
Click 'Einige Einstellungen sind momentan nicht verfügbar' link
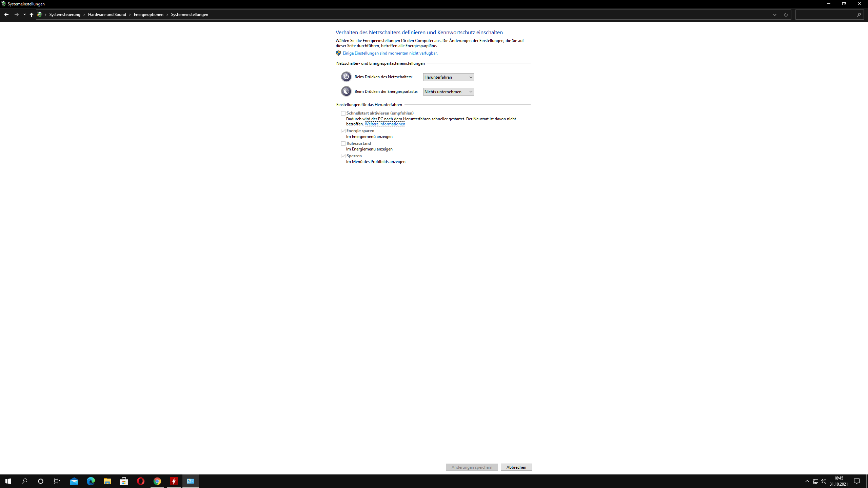point(390,53)
